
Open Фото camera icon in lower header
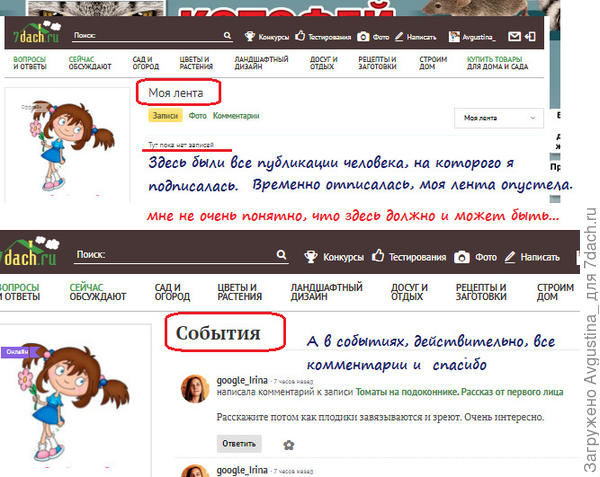point(462,257)
